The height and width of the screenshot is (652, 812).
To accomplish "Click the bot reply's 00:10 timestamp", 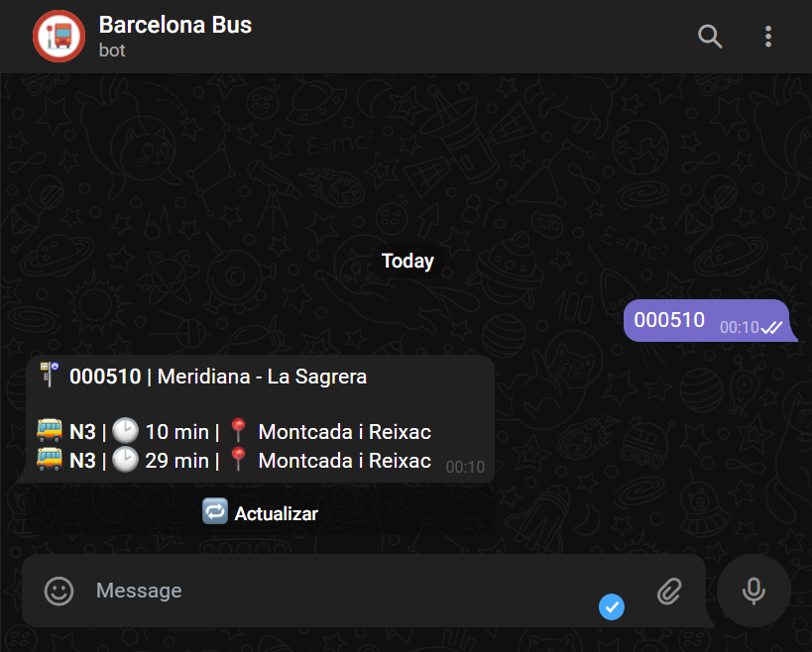I will click(x=465, y=467).
